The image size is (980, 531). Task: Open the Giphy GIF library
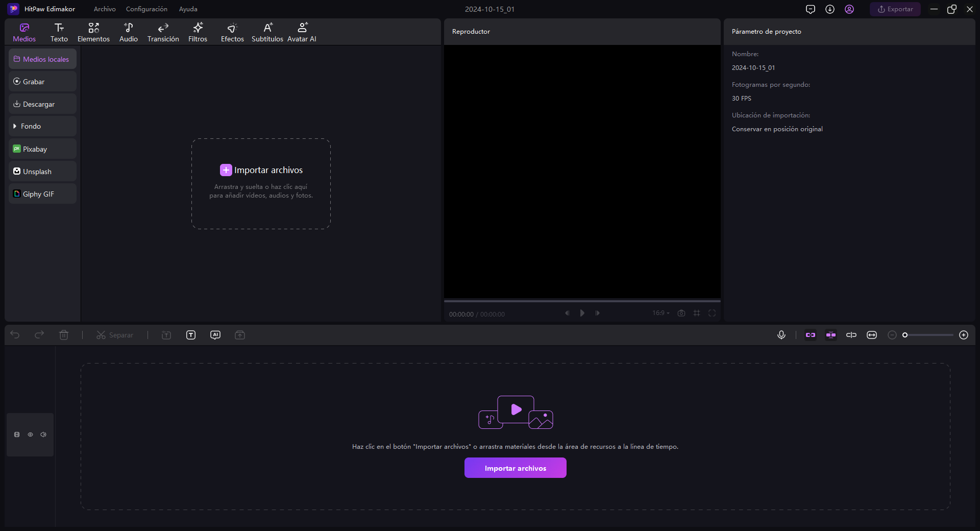[x=42, y=194]
